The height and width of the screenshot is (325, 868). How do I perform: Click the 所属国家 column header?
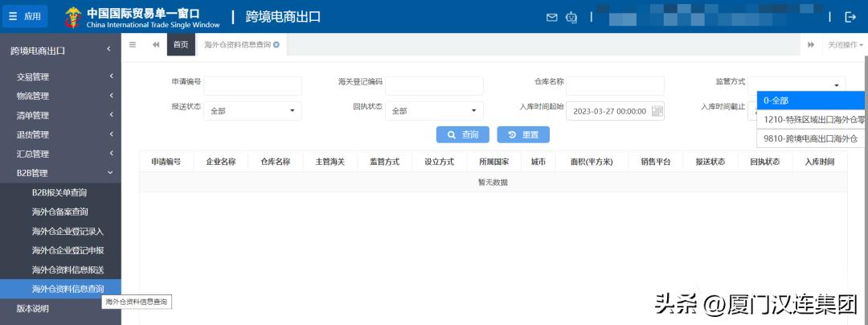click(x=493, y=162)
